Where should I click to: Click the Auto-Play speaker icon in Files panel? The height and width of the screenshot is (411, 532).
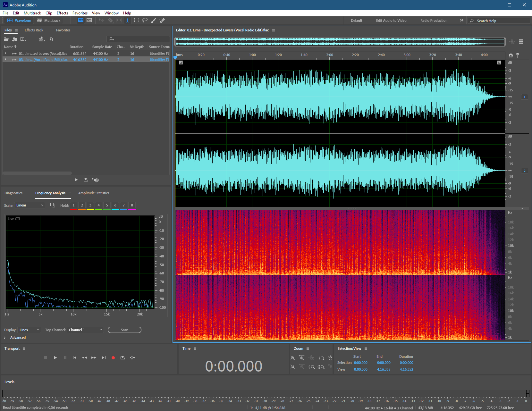coord(96,180)
